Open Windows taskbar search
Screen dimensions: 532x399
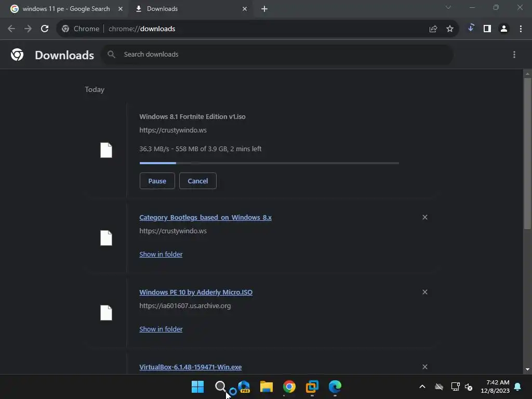pos(220,387)
